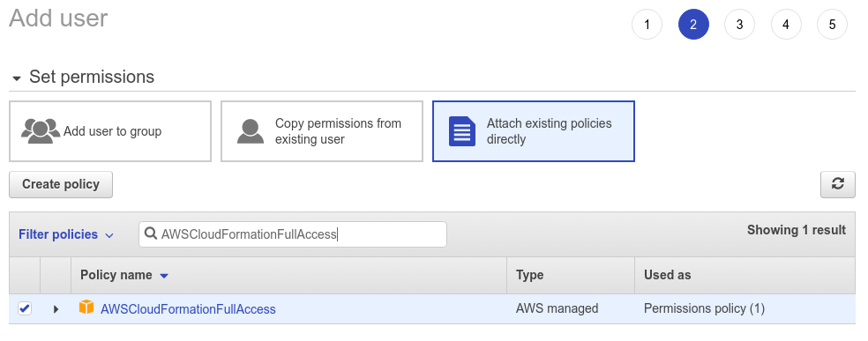This screenshot has height=341, width=868.
Task: Open the Filter policies dropdown
Action: (x=66, y=234)
